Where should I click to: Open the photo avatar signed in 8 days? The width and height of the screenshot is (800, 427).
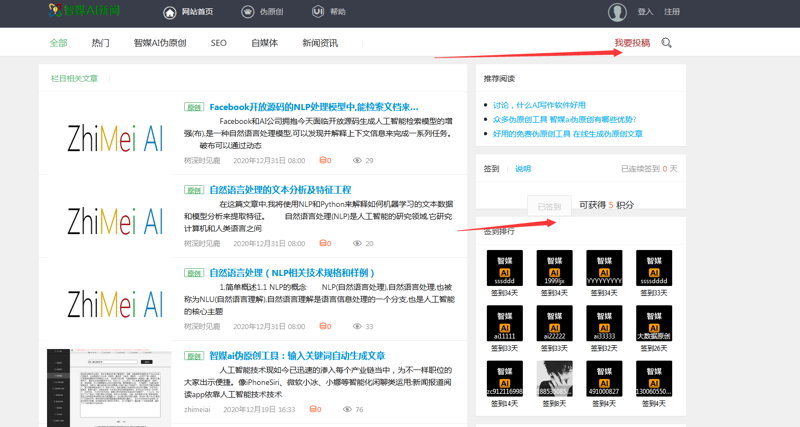point(555,379)
